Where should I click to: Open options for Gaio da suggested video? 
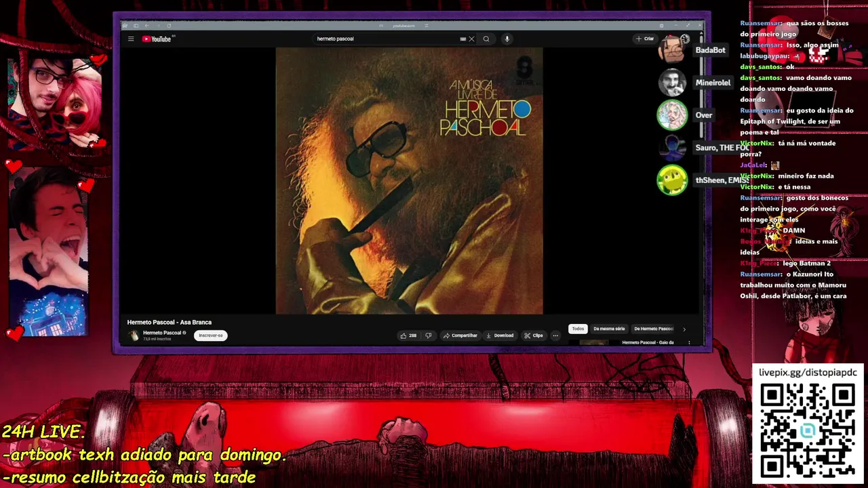pos(689,343)
